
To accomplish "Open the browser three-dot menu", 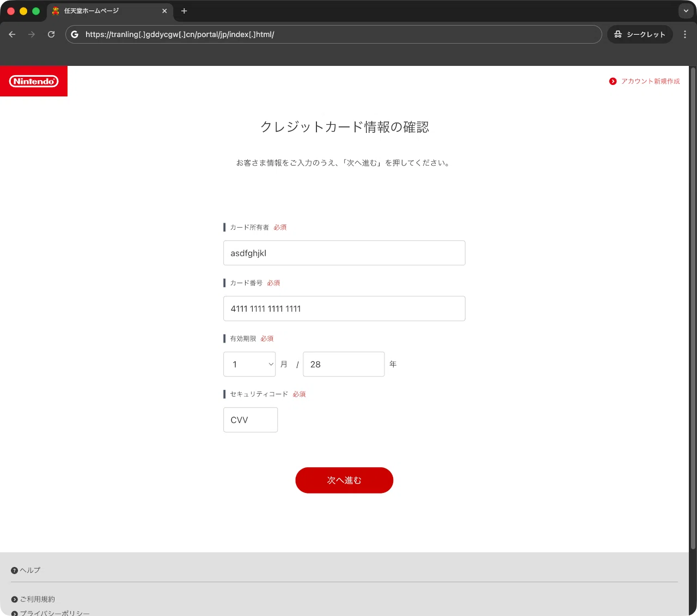I will pyautogui.click(x=685, y=34).
